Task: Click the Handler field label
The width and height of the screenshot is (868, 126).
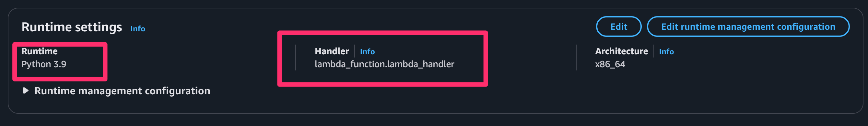Action: tap(332, 51)
